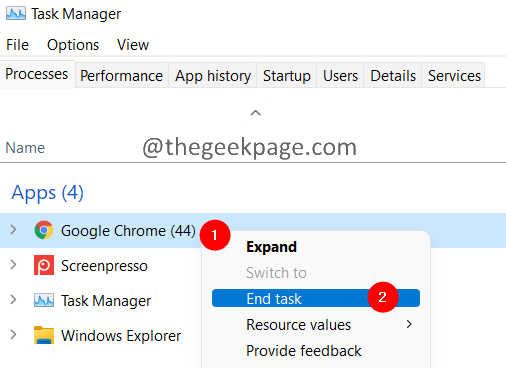This screenshot has width=506, height=368.
Task: Open the View menu
Action: 133,45
